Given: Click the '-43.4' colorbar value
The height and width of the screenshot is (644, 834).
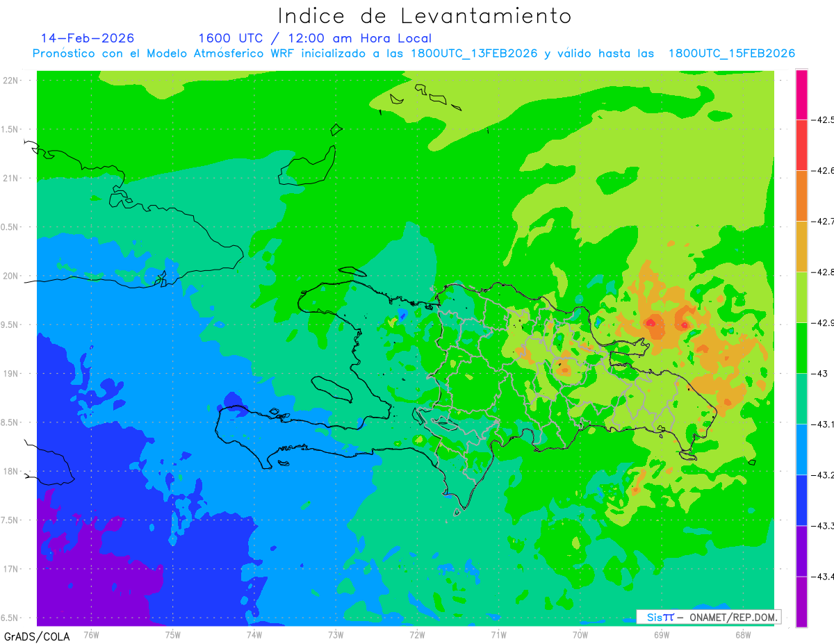Looking at the screenshot, I should click(x=824, y=577).
